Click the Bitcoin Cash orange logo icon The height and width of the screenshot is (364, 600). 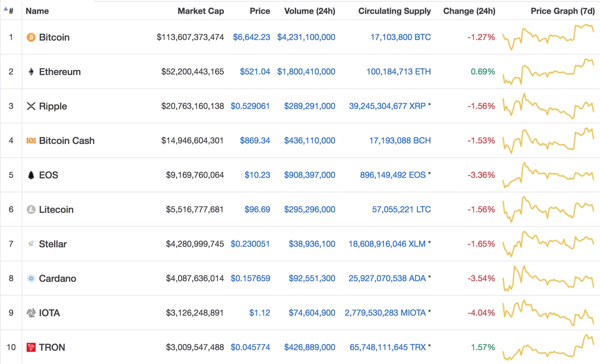click(x=31, y=141)
